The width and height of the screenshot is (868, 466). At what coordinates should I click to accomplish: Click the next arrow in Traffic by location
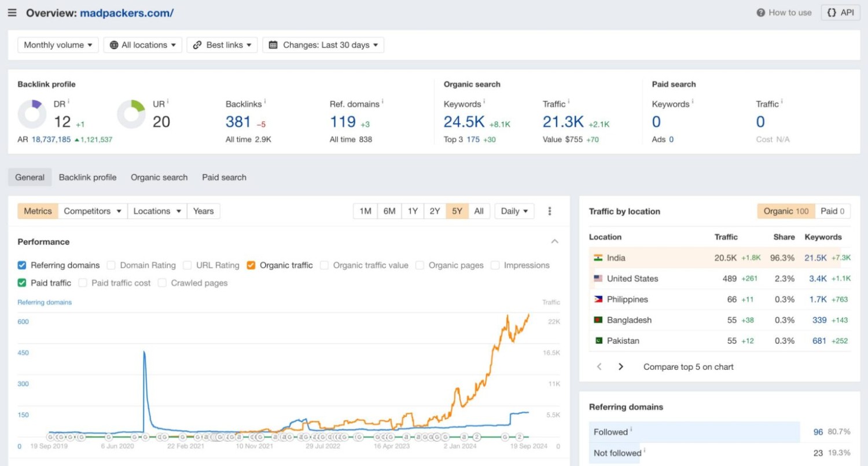pos(620,366)
